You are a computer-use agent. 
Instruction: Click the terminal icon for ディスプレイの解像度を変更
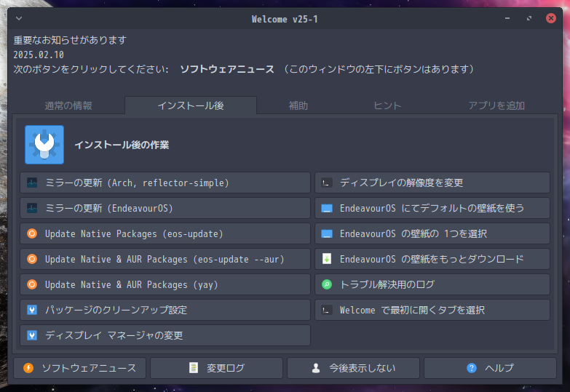pos(327,183)
